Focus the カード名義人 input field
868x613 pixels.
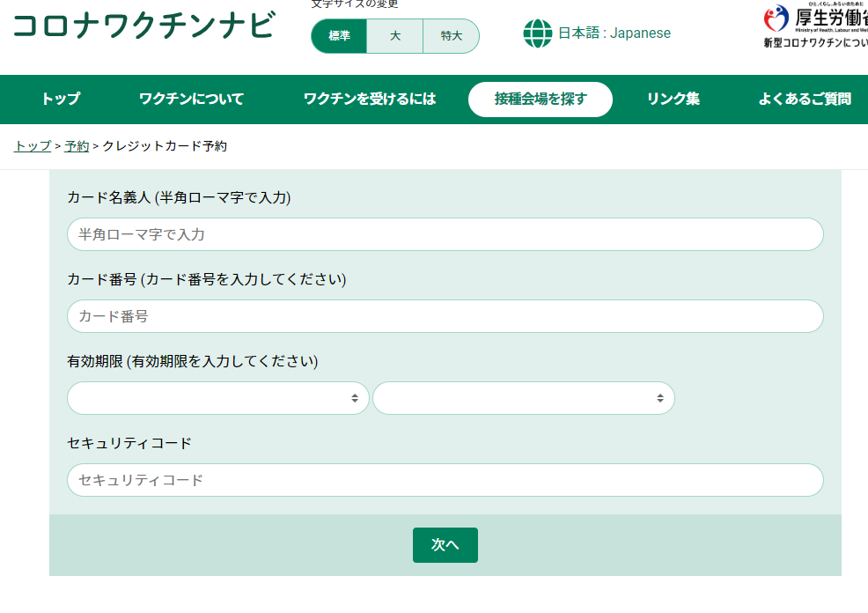click(x=445, y=234)
